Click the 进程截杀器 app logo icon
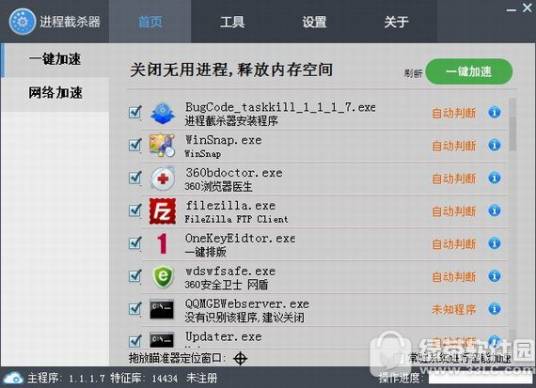Screen dimensions: 536x388 coord(22,22)
